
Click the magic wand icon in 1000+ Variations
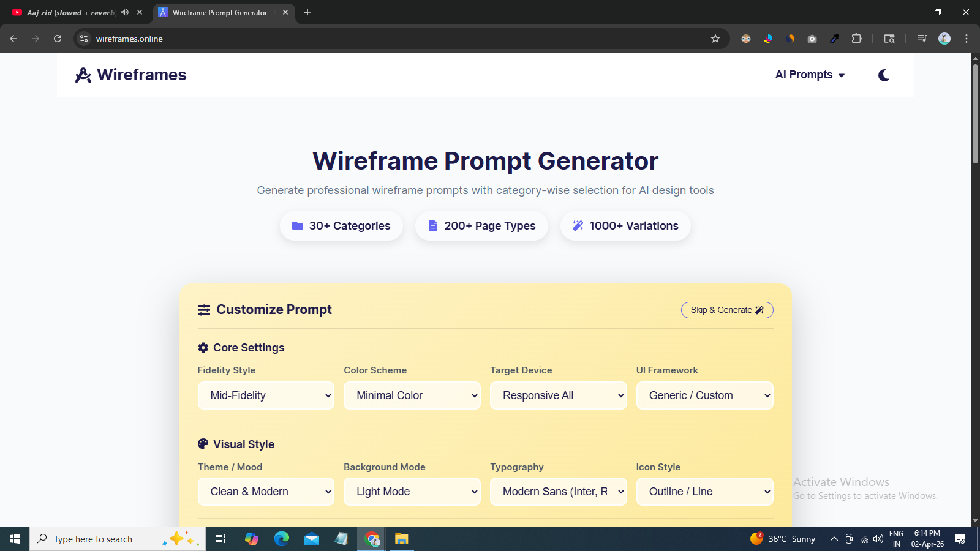(578, 225)
